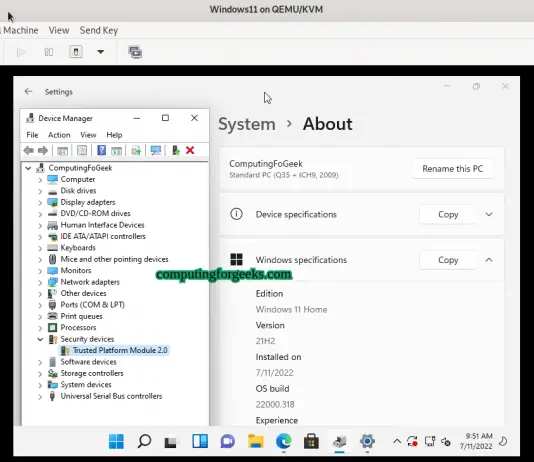Click System breadcrumb link in Settings

click(247, 124)
